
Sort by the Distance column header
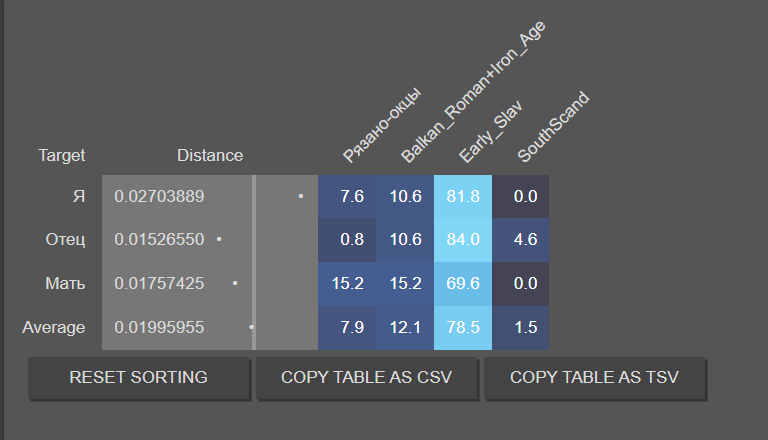tap(210, 155)
